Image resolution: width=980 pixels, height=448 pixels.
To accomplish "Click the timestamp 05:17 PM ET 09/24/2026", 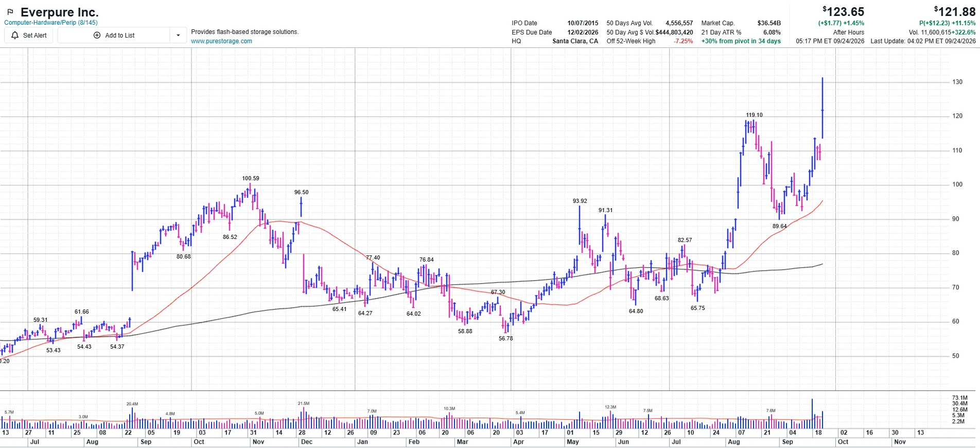I will coord(830,41).
